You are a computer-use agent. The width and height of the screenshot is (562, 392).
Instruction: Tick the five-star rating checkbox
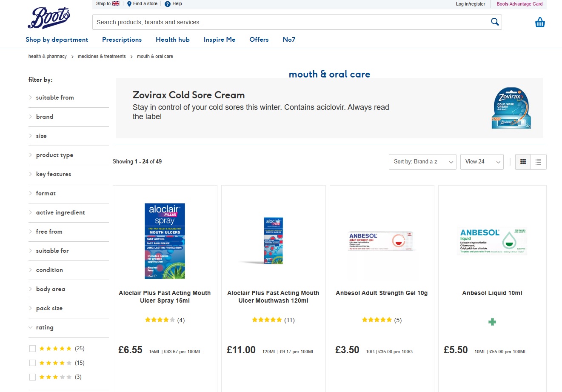pos(32,349)
